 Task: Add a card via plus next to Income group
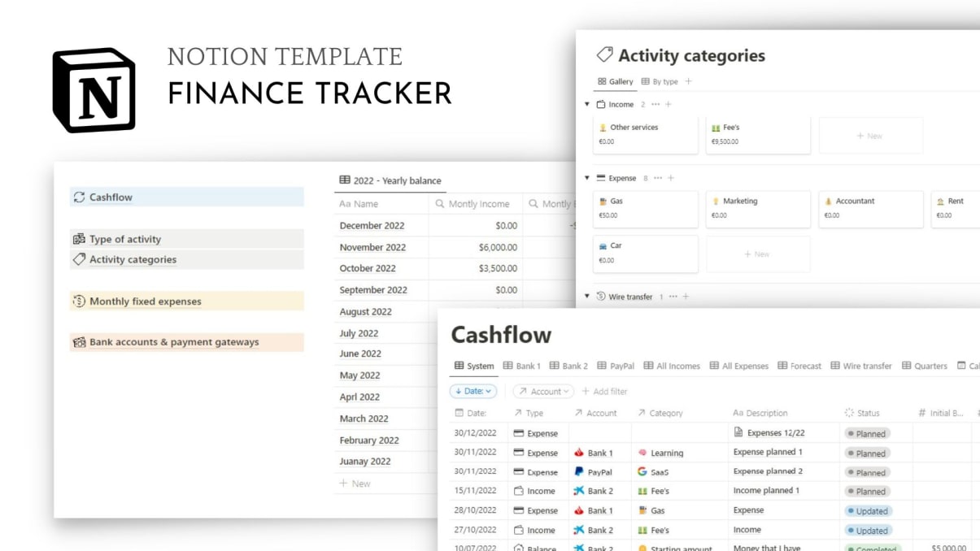tap(669, 104)
